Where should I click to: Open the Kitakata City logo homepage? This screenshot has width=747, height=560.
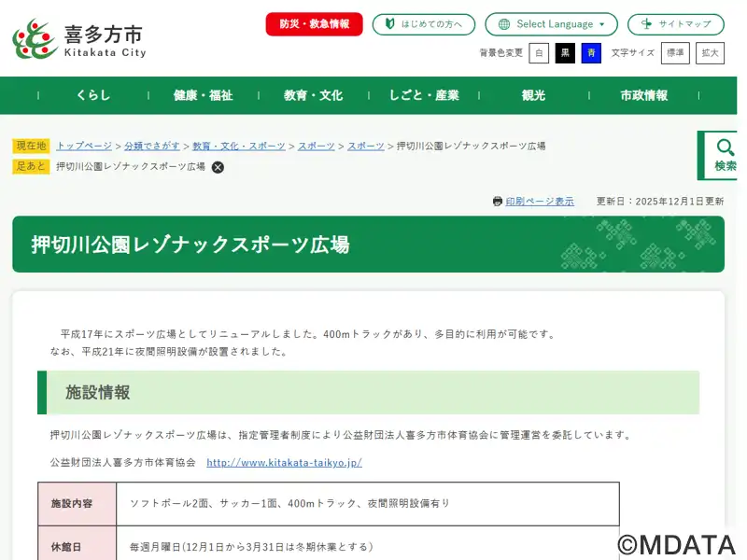pos(79,39)
